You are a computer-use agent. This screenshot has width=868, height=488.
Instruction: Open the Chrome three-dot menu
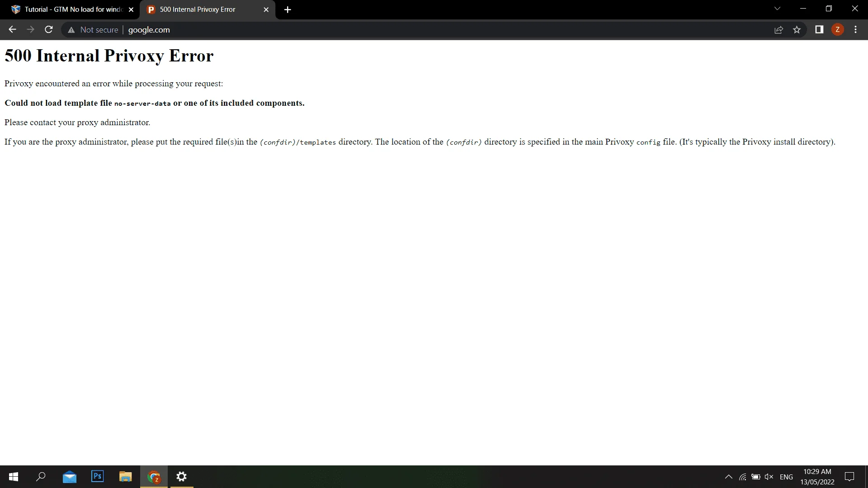[855, 30]
